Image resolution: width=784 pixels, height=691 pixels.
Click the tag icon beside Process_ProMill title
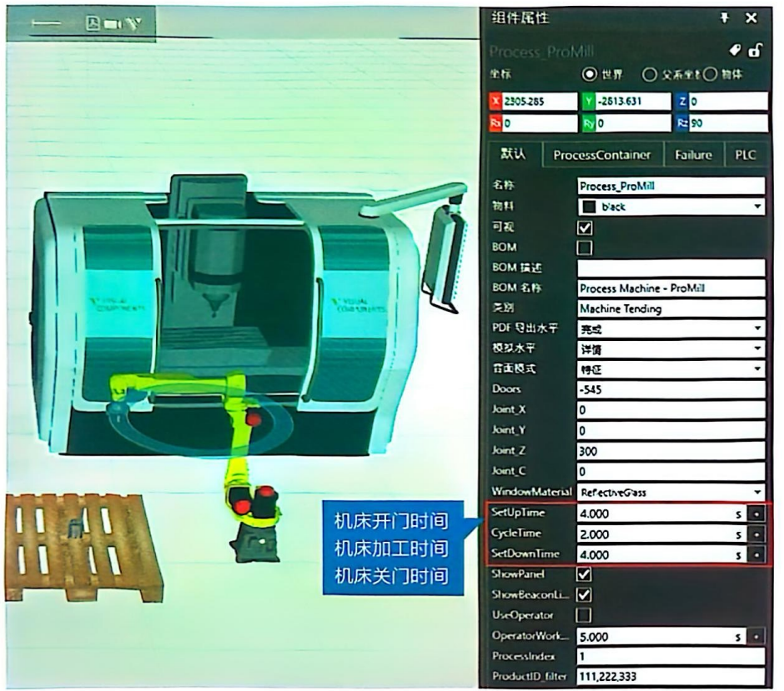pos(735,50)
